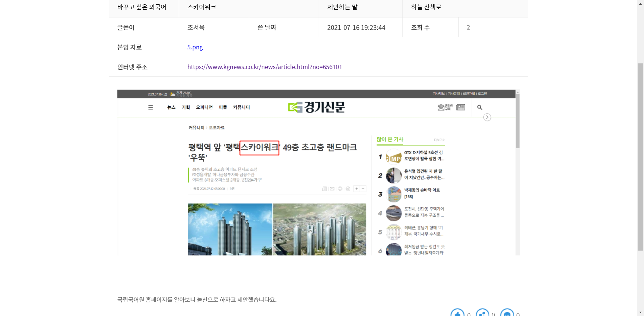Click the share icon beside the like count
644x316 pixels.
(482, 313)
